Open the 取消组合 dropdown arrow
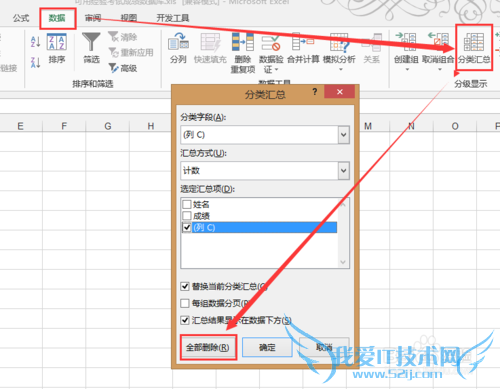This screenshot has height=389, width=500. [439, 70]
